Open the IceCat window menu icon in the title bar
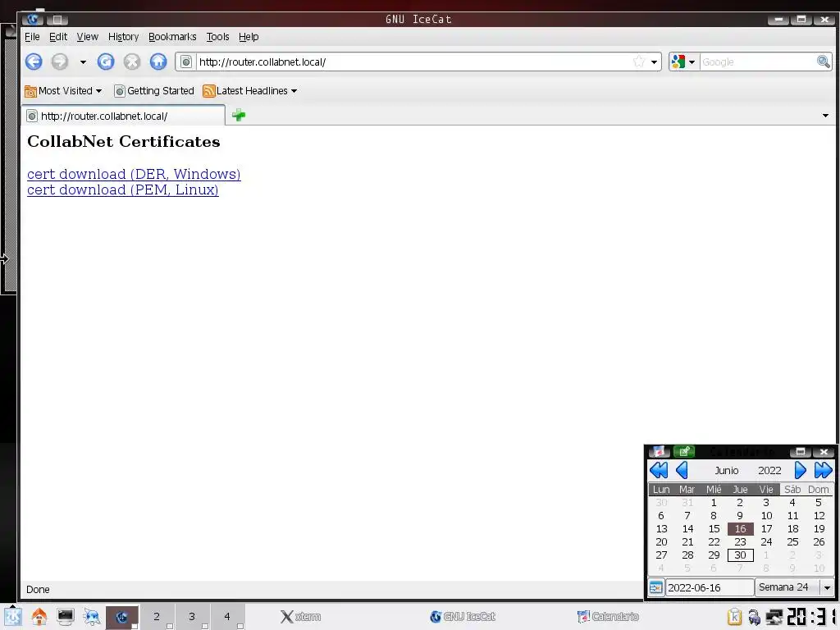Image resolution: width=840 pixels, height=630 pixels. pos(33,20)
